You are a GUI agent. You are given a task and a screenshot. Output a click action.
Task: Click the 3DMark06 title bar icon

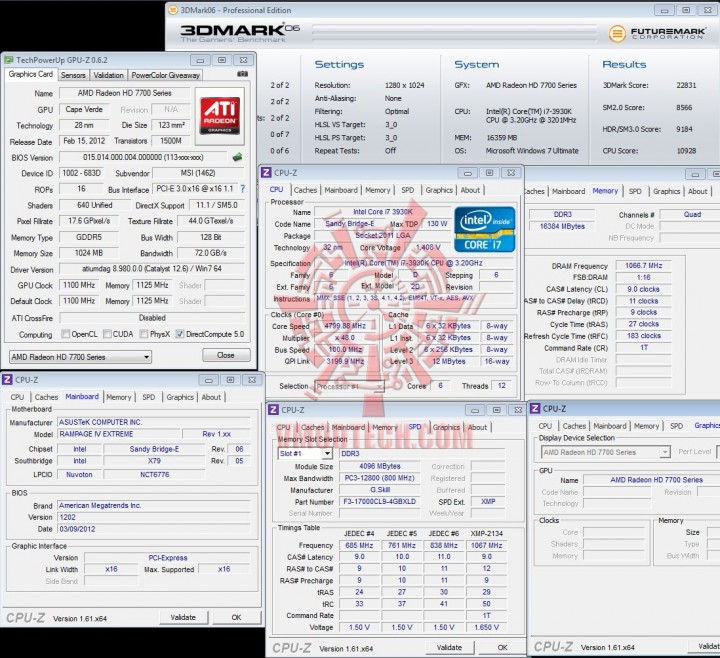(173, 10)
